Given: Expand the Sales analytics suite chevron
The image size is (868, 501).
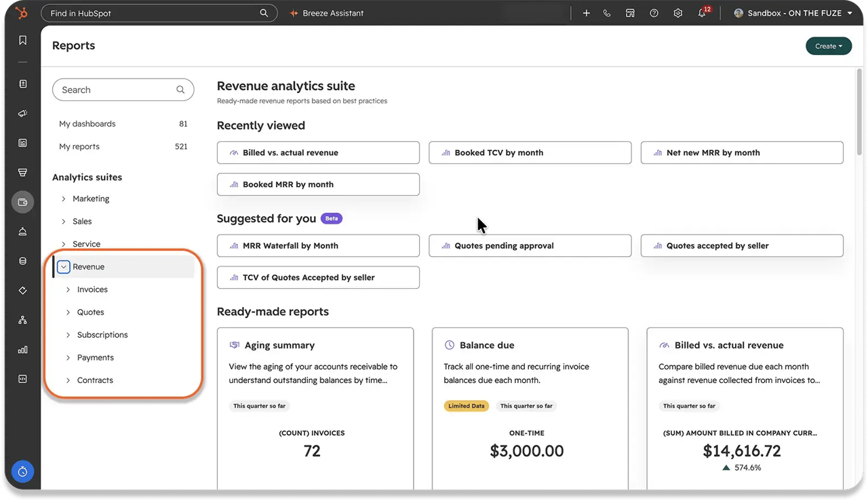Looking at the screenshot, I should pos(64,222).
